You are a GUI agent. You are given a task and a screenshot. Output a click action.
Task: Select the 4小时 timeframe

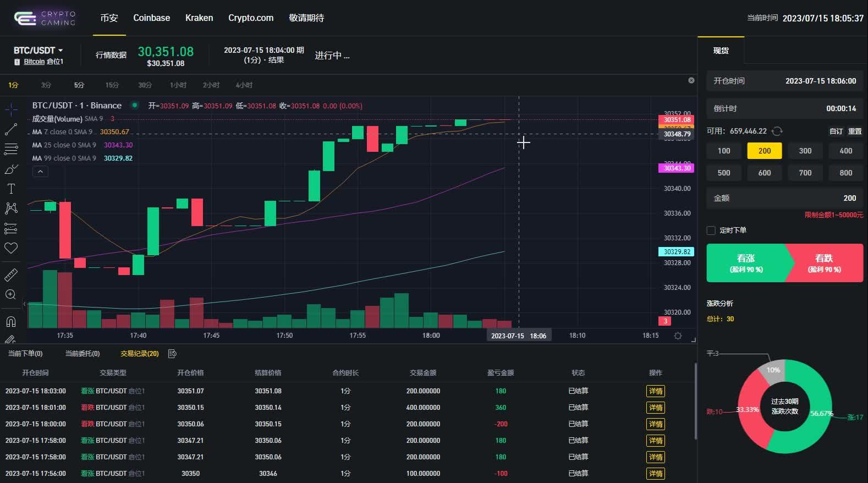click(244, 85)
